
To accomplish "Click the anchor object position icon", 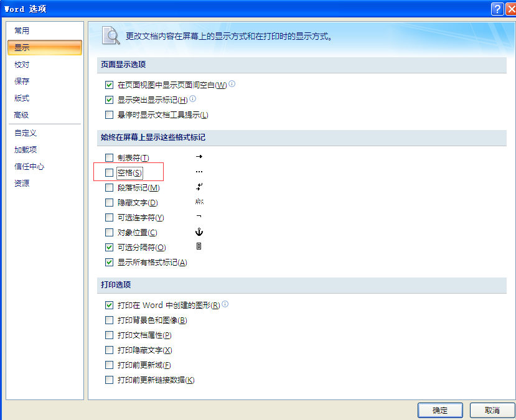I will (199, 232).
